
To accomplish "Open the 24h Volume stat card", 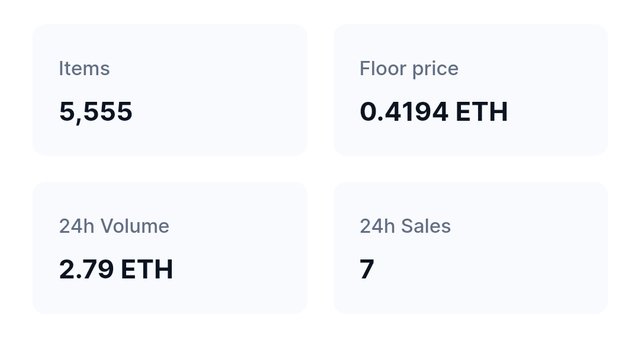I will [x=170, y=248].
